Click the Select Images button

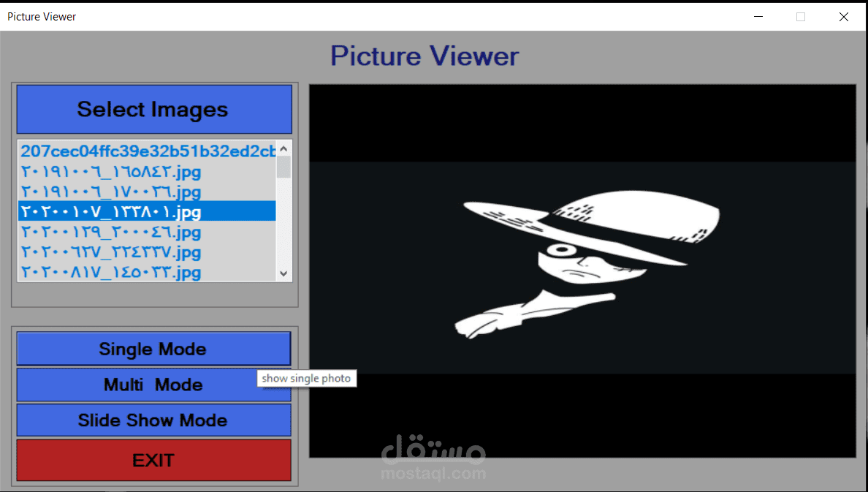[x=154, y=109]
